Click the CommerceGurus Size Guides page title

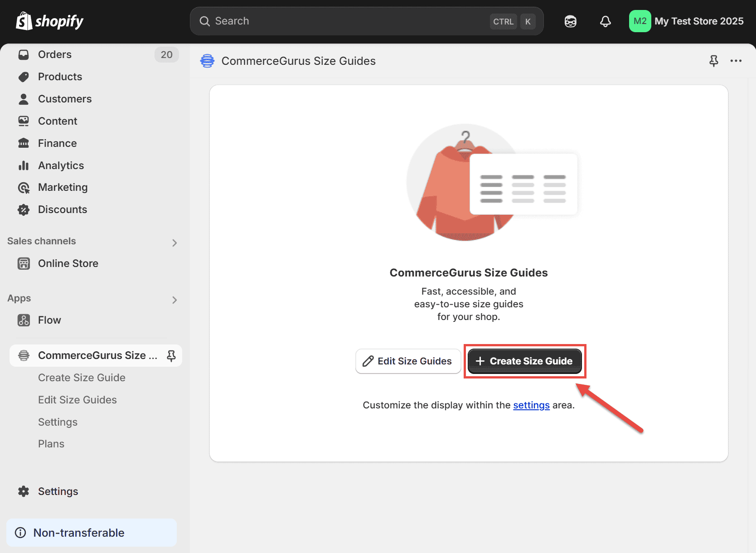pos(299,61)
